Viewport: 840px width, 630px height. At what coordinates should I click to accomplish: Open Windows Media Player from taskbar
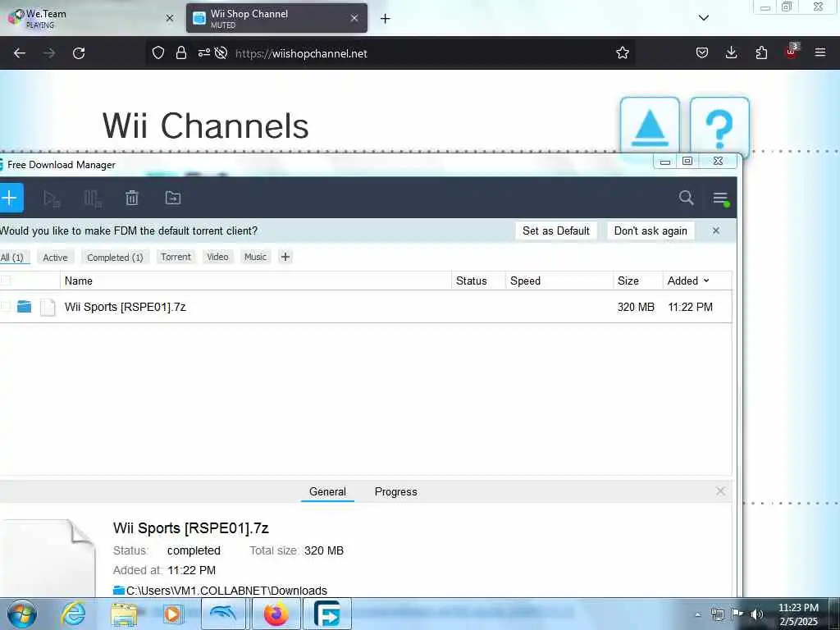coord(172,614)
